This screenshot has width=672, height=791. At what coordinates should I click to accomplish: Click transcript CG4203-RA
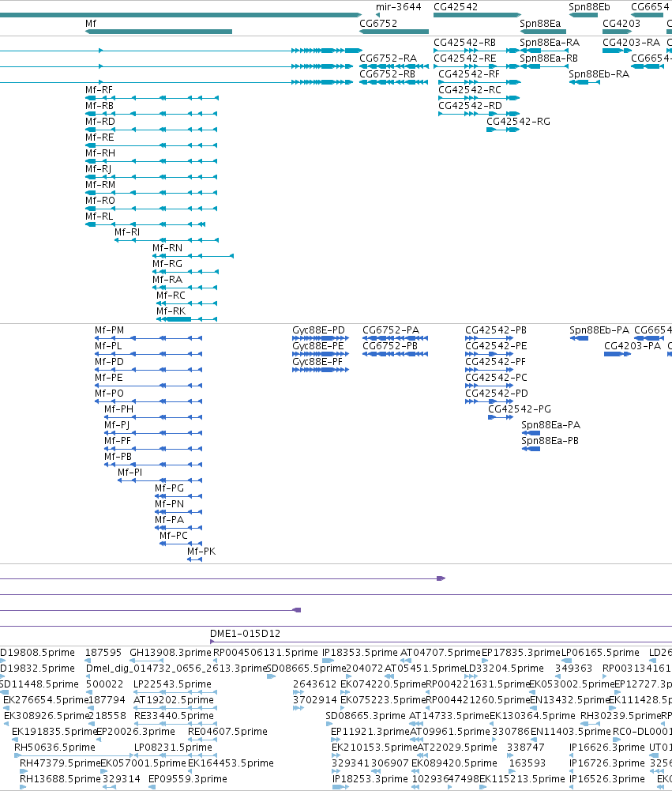(x=617, y=51)
